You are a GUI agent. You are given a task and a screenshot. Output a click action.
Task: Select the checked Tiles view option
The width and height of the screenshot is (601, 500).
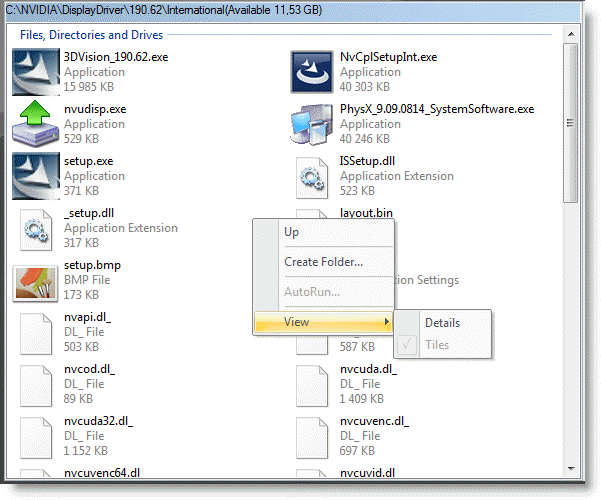(443, 345)
